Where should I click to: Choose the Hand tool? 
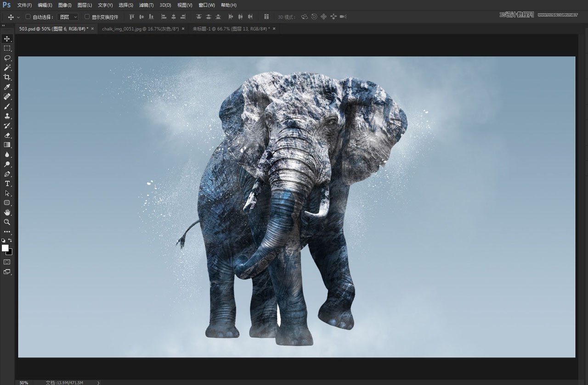point(7,212)
